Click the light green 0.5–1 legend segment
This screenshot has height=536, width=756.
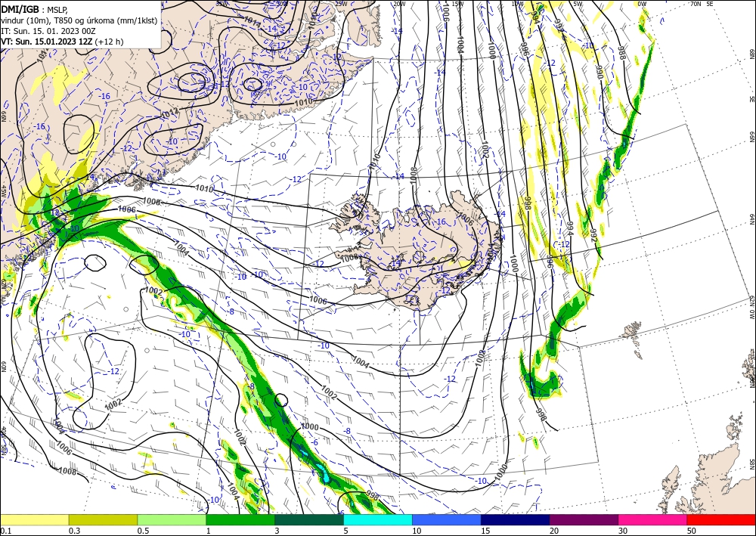pyautogui.click(x=172, y=519)
